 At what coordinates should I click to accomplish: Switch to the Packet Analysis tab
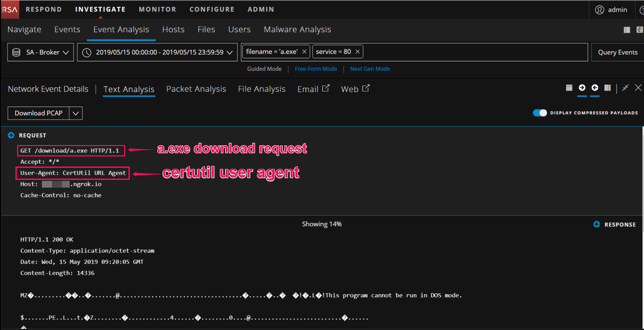[x=196, y=89]
